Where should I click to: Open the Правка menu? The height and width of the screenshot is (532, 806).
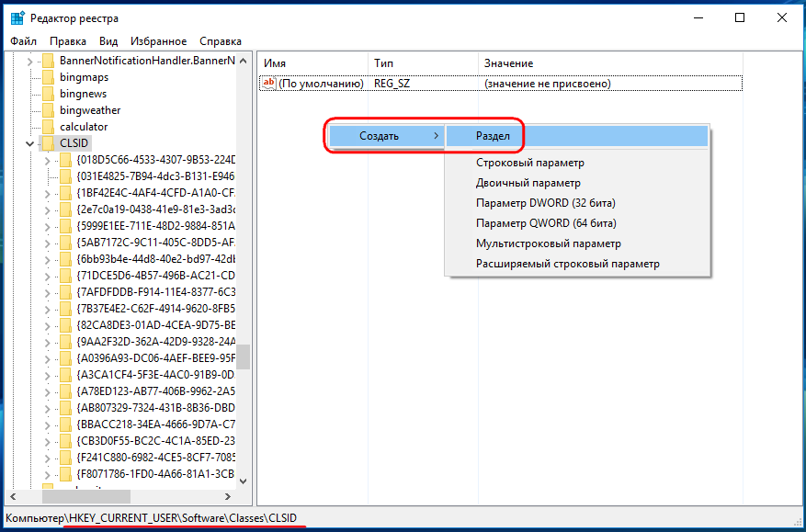68,41
